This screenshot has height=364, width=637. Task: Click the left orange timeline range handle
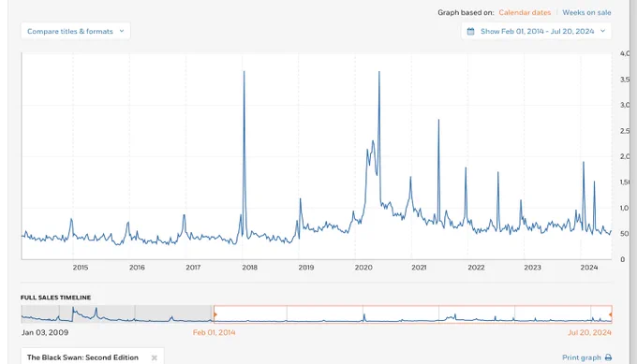[x=215, y=314]
